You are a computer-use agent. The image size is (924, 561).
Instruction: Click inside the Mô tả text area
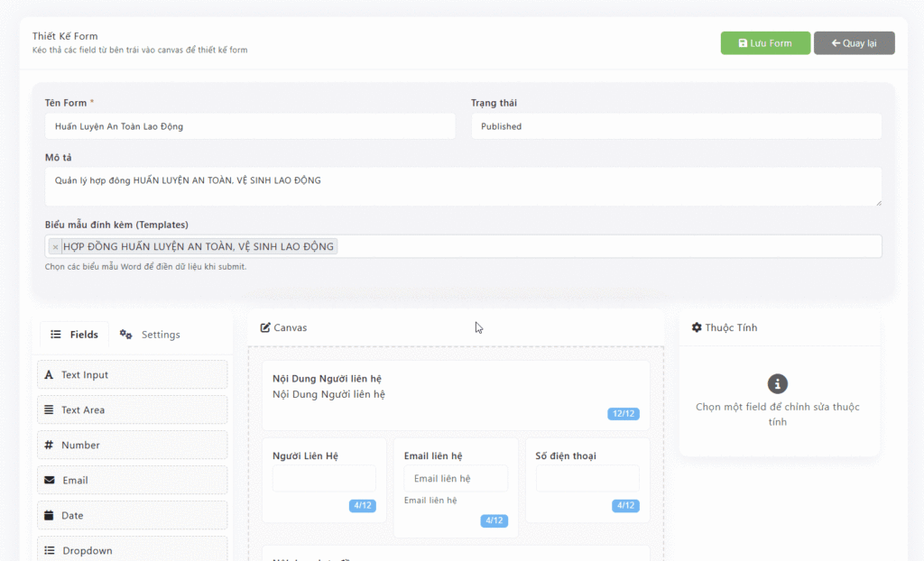tap(463, 187)
